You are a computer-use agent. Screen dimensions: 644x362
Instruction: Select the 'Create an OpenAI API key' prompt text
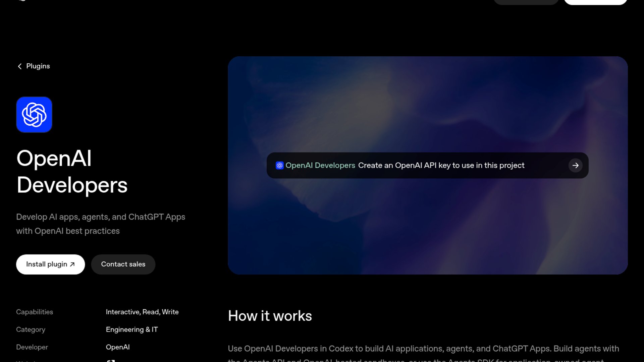(x=441, y=166)
